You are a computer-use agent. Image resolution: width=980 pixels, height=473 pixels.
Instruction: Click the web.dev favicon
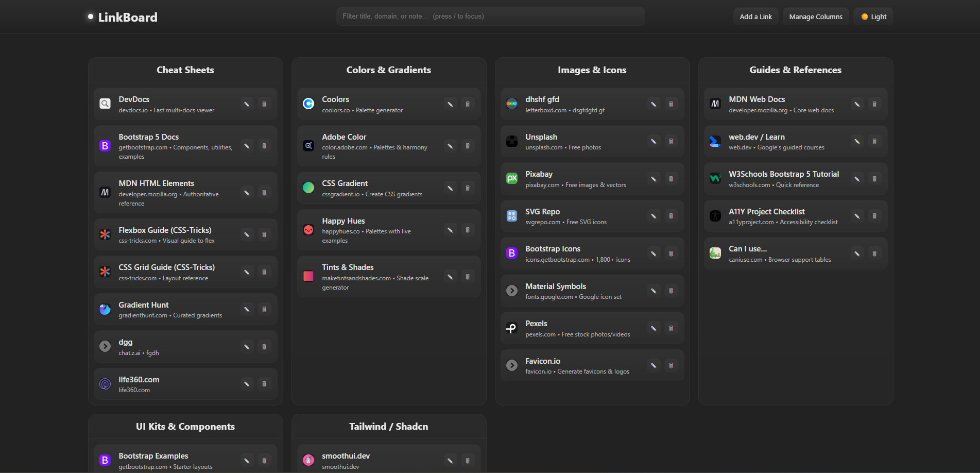[x=715, y=141]
